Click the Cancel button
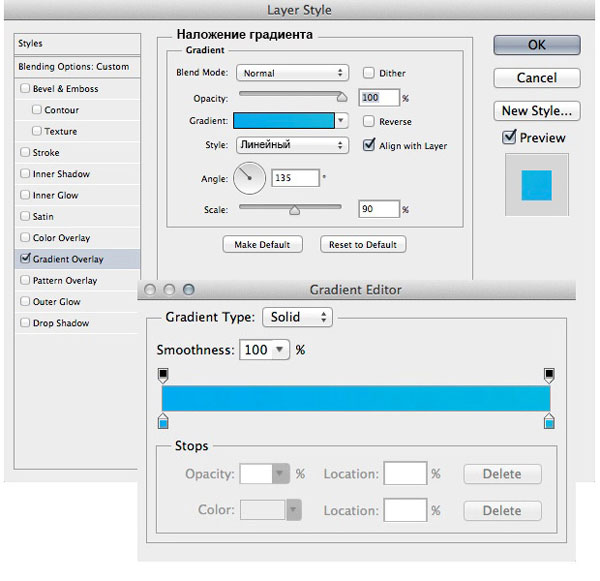600x581 pixels. click(x=537, y=78)
